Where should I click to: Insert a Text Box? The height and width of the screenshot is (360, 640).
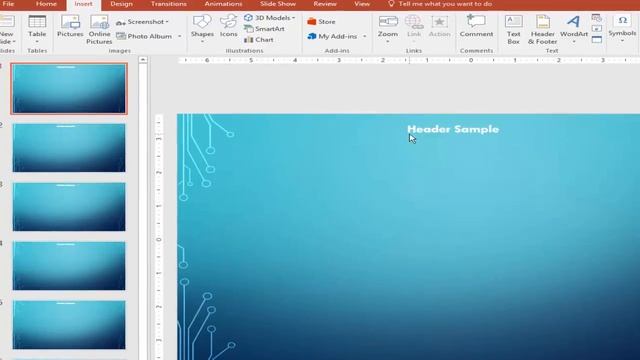513,29
